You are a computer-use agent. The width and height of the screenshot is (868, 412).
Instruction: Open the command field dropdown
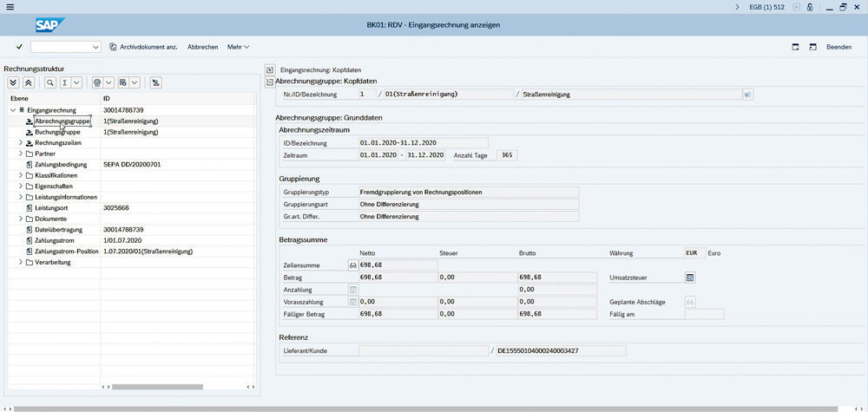(95, 47)
